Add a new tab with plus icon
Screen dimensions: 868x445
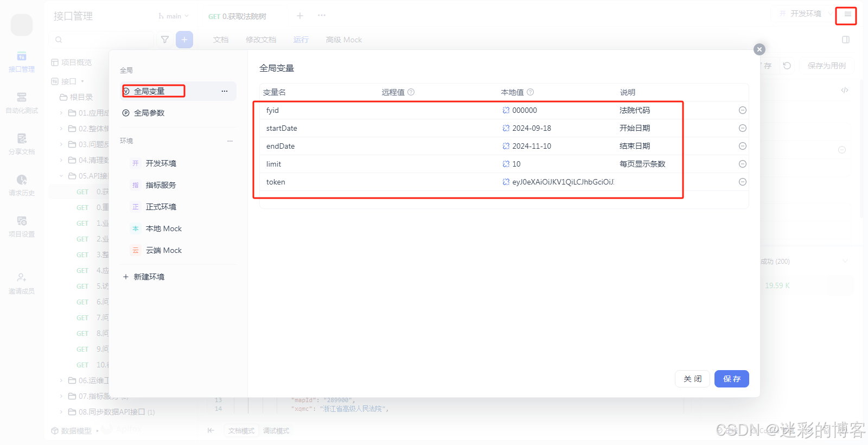(x=300, y=16)
